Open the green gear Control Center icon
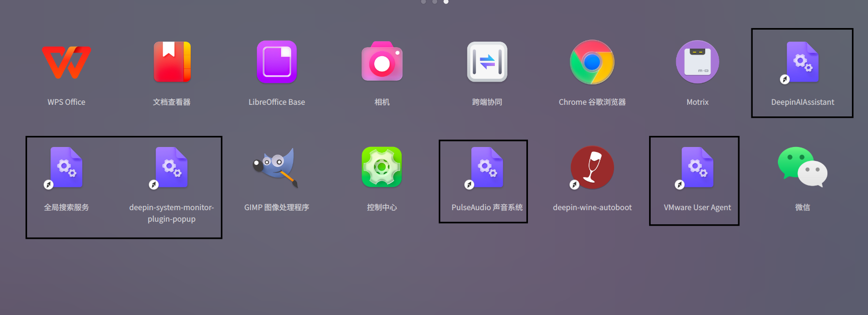 coord(382,167)
